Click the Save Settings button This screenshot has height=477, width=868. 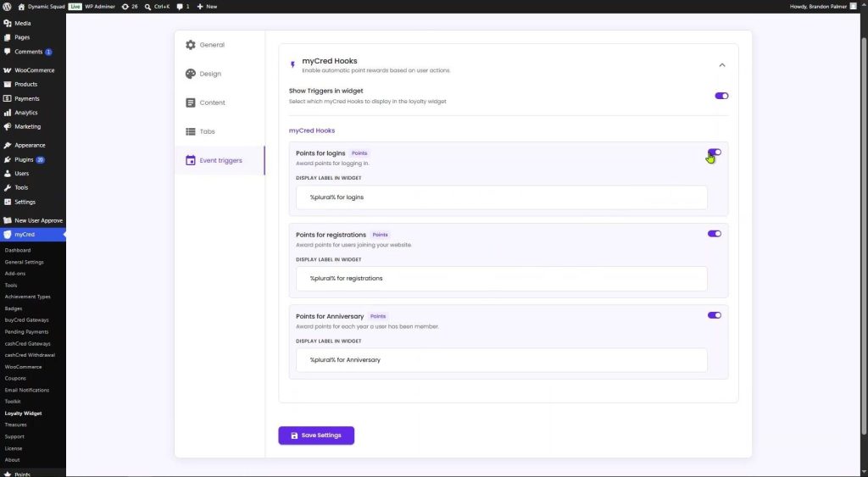point(316,435)
